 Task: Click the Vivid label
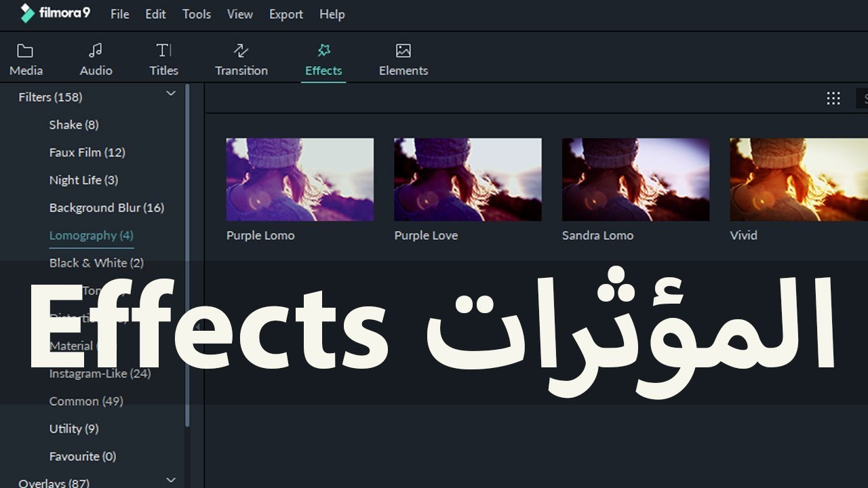(x=743, y=236)
